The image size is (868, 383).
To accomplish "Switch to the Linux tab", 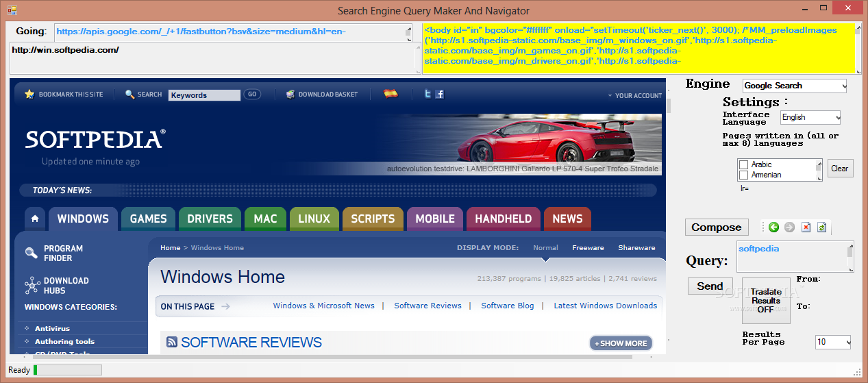I will pyautogui.click(x=314, y=219).
